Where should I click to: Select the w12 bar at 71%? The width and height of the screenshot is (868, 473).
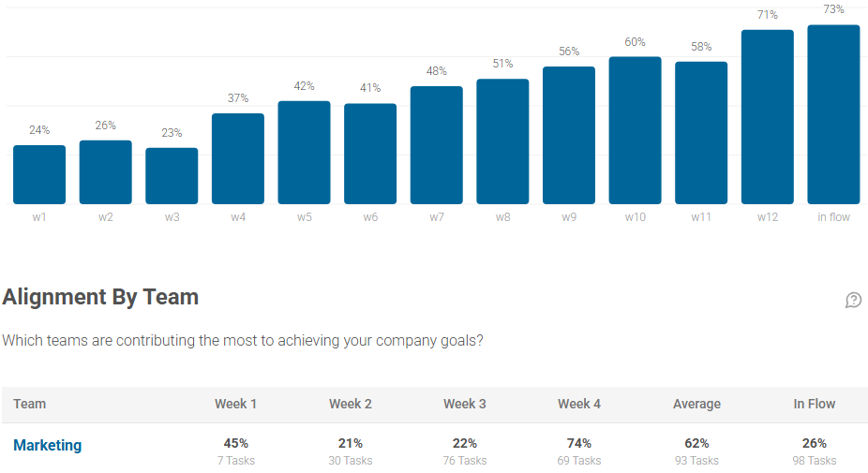click(767, 117)
